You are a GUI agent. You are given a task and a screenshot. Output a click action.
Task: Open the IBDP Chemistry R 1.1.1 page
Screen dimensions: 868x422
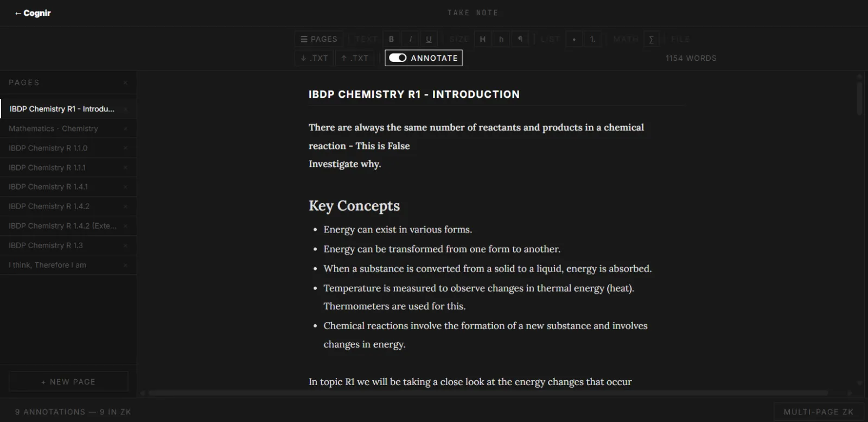click(68, 168)
